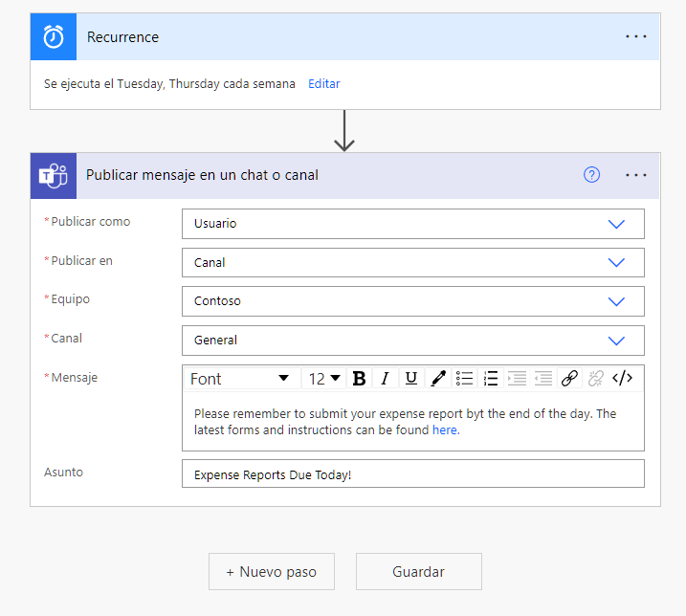The width and height of the screenshot is (686, 616).
Task: Open the Teams action options menu
Action: [x=635, y=175]
